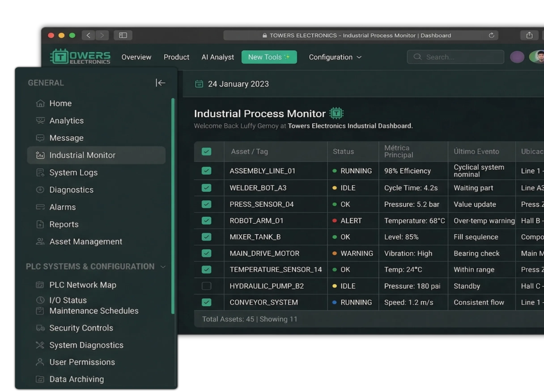Open Alarms in the sidebar
Screen dimensions: 544x392
(x=63, y=207)
